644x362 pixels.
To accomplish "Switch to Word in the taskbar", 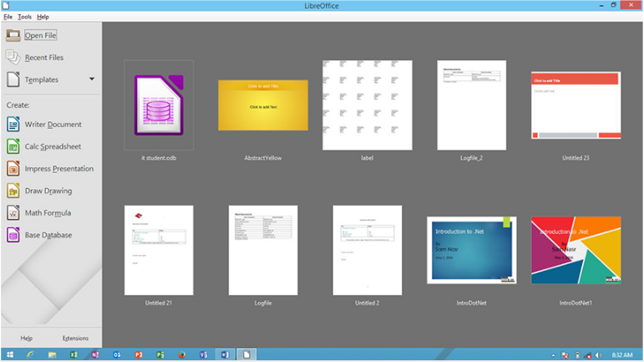I will (225, 354).
